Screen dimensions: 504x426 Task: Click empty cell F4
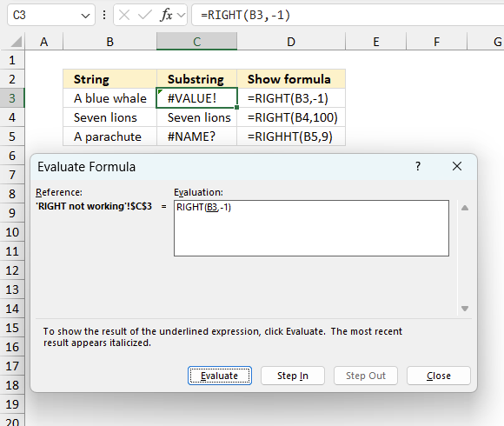click(436, 117)
